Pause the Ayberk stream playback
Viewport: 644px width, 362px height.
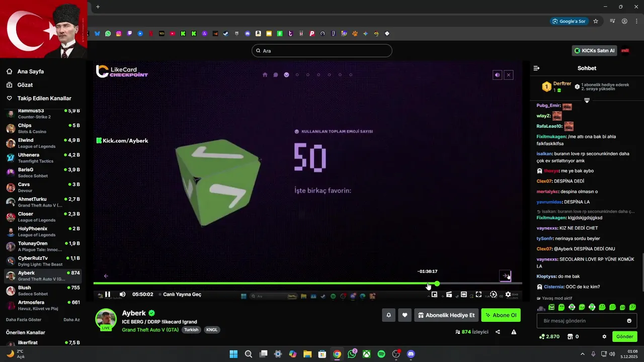pos(108,294)
